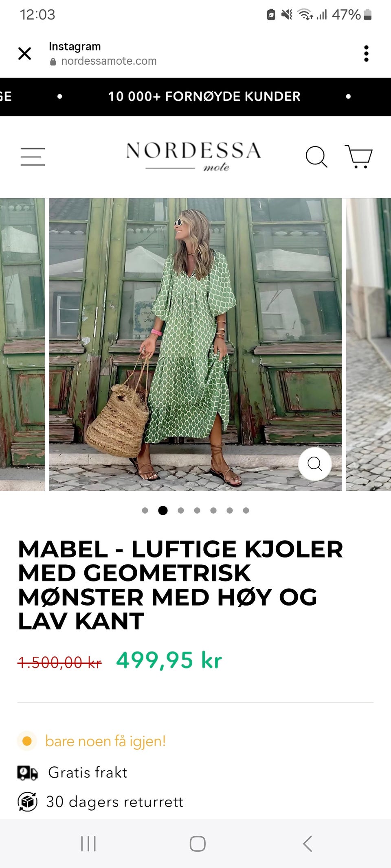Select the third image carousel dot

[x=181, y=510]
